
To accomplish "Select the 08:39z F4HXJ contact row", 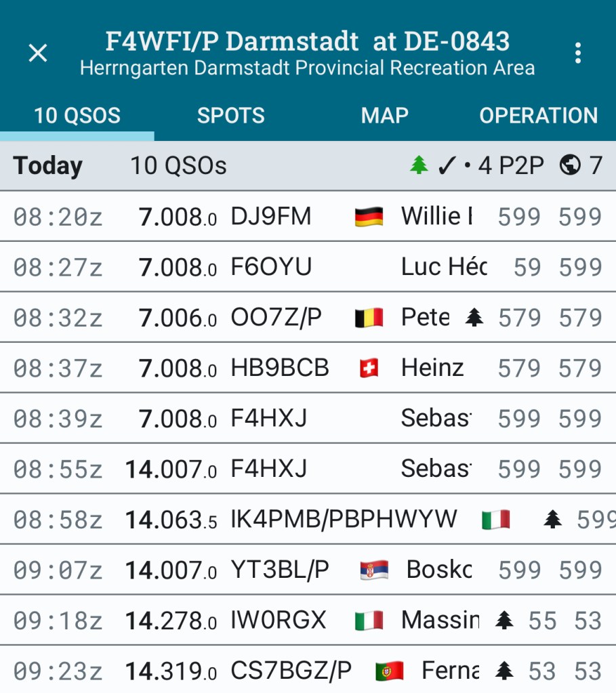I will click(271, 419).
